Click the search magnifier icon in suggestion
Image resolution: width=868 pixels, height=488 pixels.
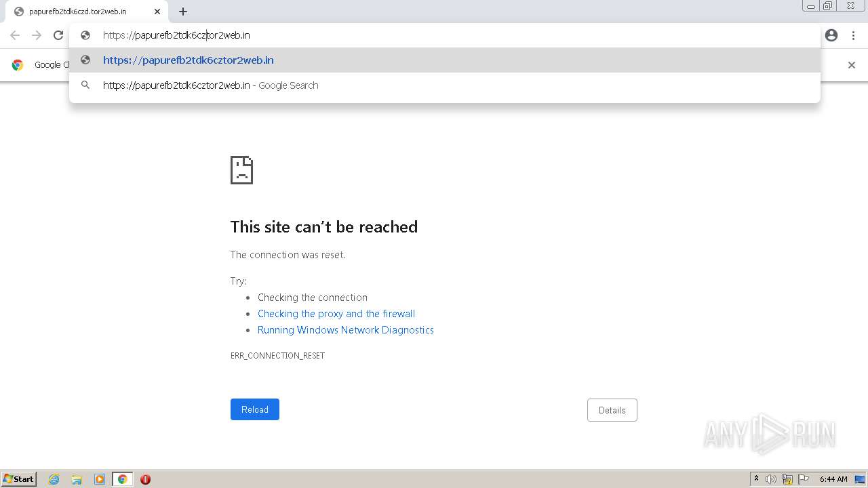coord(85,85)
